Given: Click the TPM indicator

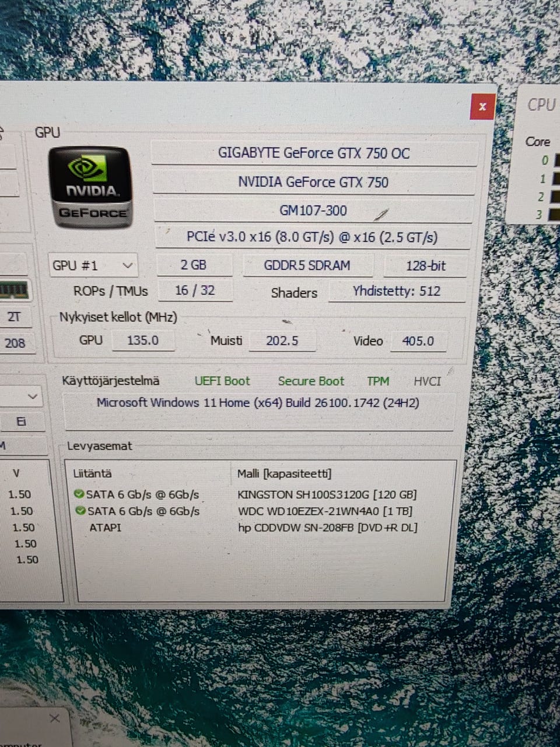Looking at the screenshot, I should click(x=378, y=381).
